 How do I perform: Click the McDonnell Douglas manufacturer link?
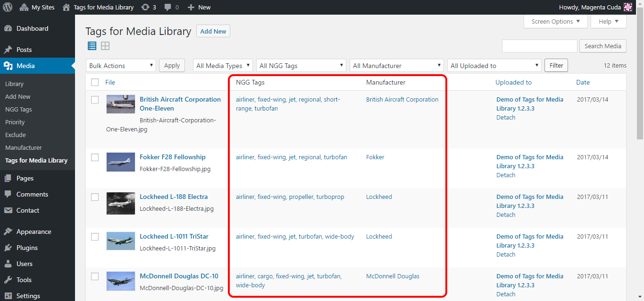(x=393, y=276)
